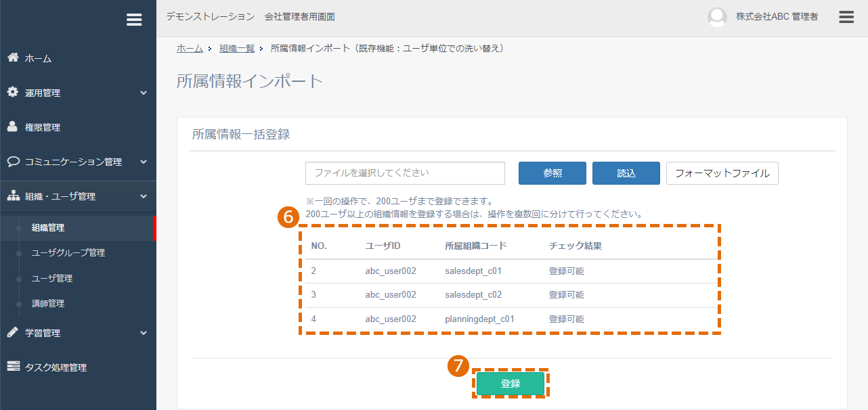Click the チェック結果 column header
This screenshot has width=868, height=410.
point(576,246)
